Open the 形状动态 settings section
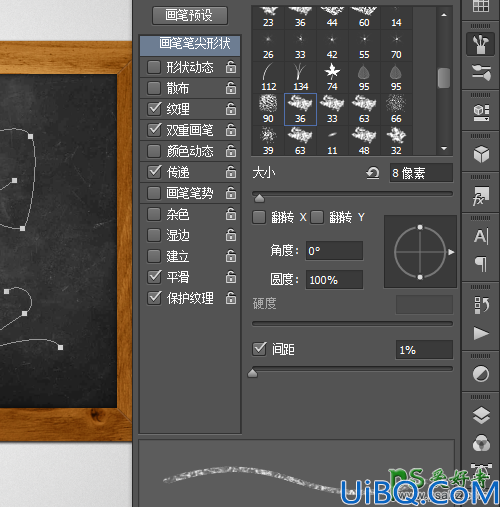The width and height of the screenshot is (500, 507). coord(190,67)
